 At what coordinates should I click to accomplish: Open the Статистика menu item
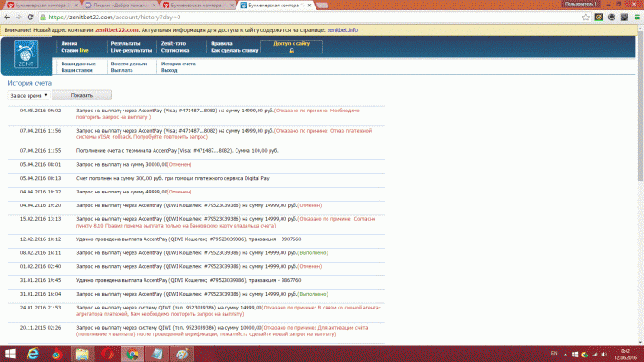click(175, 50)
